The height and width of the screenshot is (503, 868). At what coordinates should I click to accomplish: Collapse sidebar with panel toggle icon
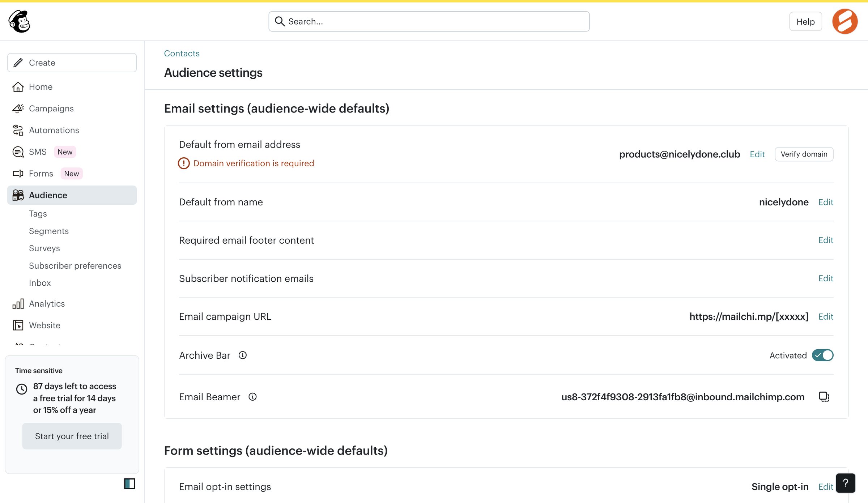(129, 483)
